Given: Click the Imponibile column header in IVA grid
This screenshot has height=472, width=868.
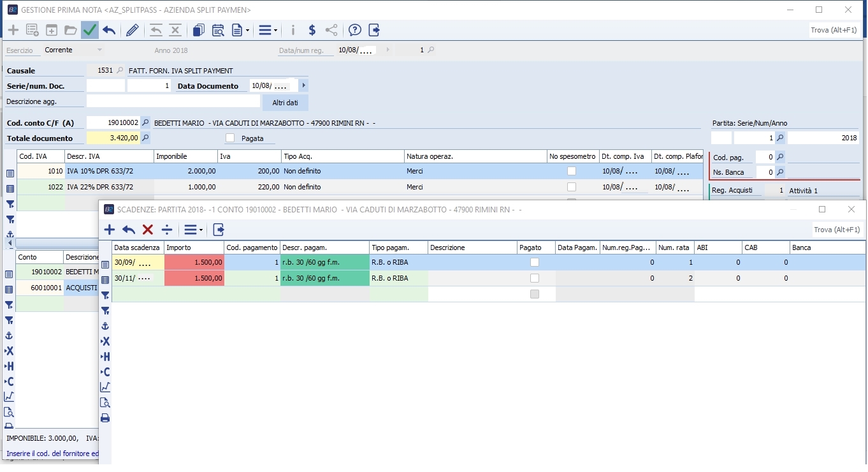Looking at the screenshot, I should click(x=185, y=156).
